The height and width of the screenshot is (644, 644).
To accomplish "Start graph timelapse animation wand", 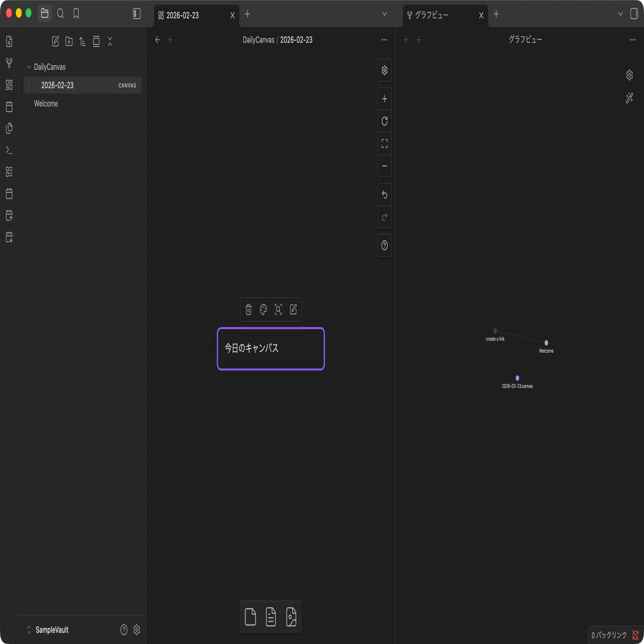I will [x=629, y=98].
